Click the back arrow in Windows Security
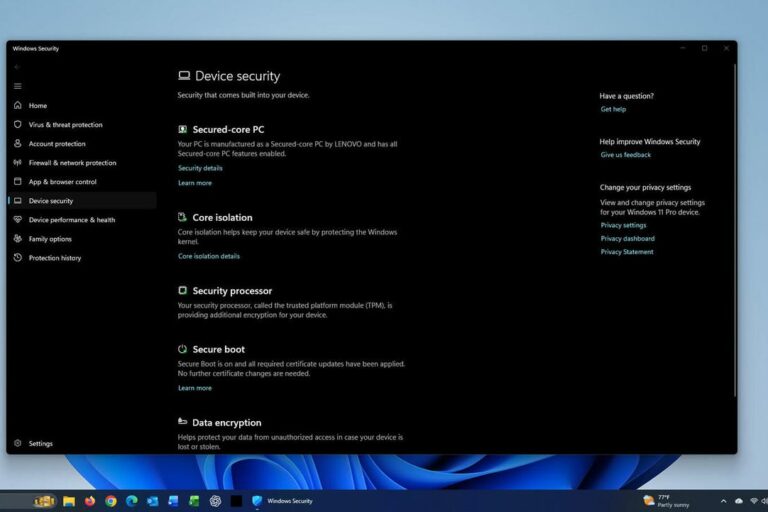768x512 pixels. pyautogui.click(x=17, y=67)
